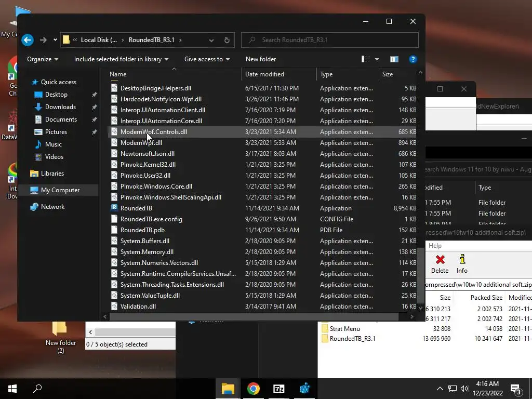
Task: Switch to 7-Zip on the taskbar
Action: [279, 389]
